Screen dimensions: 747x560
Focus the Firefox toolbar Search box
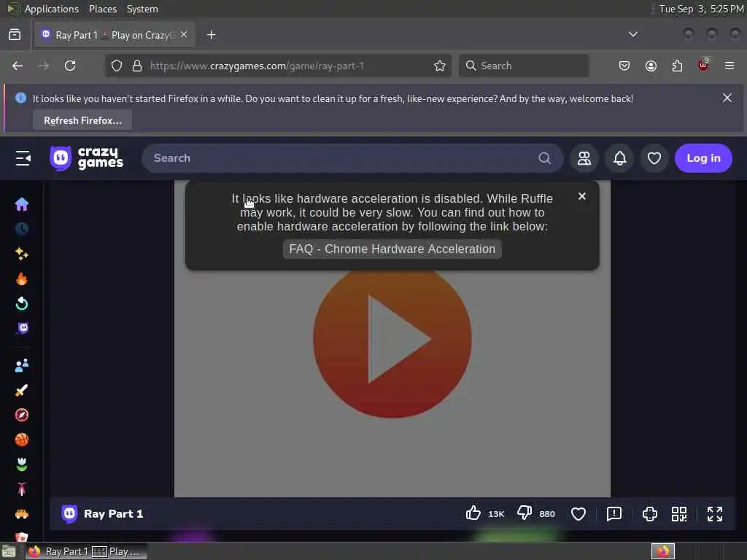coord(524,66)
